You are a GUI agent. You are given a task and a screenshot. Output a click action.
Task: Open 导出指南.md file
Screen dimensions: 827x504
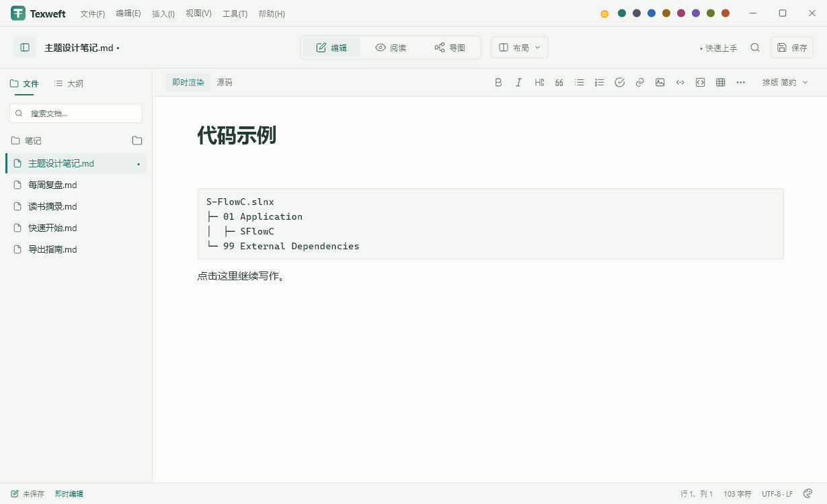coord(76,249)
